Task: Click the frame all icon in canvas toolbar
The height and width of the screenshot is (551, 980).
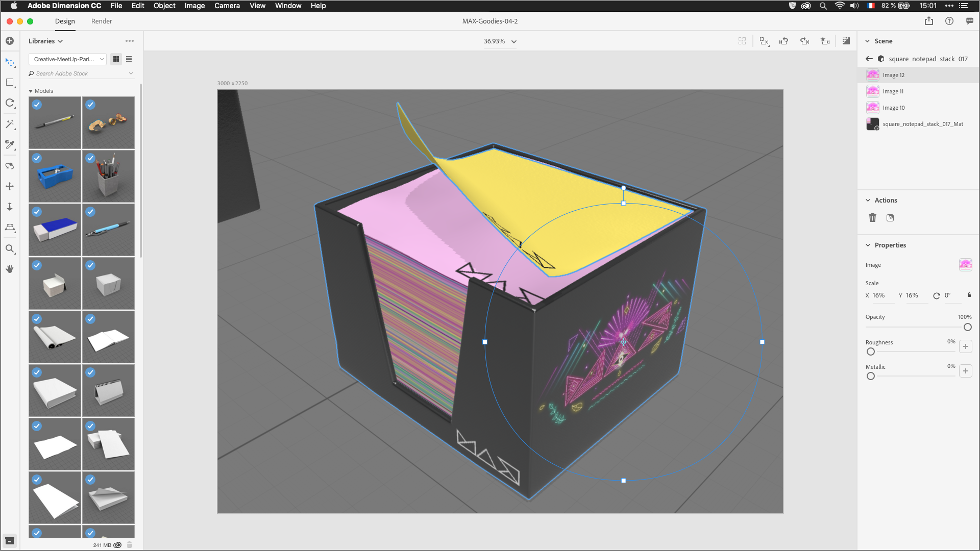Action: coord(764,41)
